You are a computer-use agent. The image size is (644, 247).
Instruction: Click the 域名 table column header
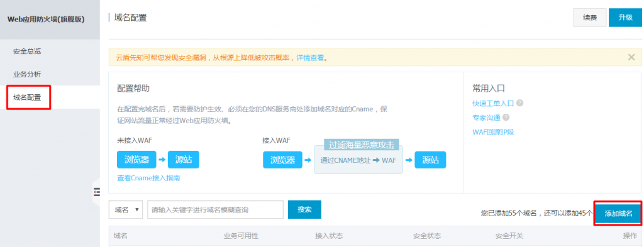pyautogui.click(x=120, y=236)
